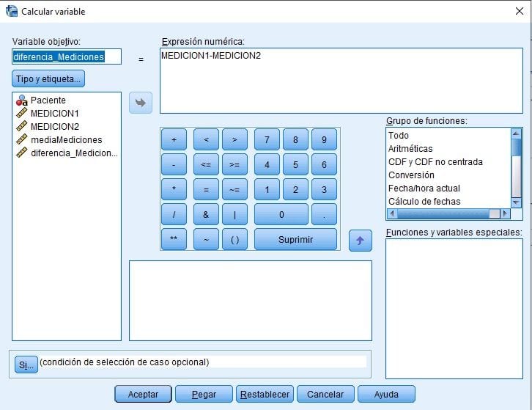
Task: Click right arrow of function group horizontal scrollbar
Action: 505,213
